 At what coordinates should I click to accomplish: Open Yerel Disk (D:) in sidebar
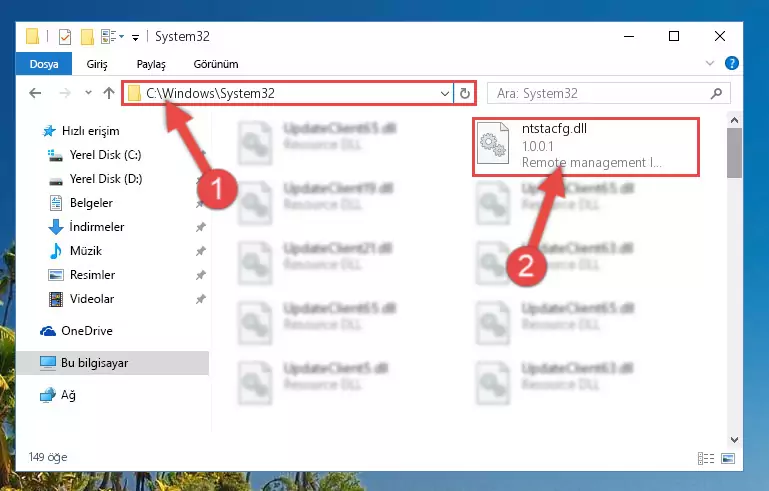106,179
